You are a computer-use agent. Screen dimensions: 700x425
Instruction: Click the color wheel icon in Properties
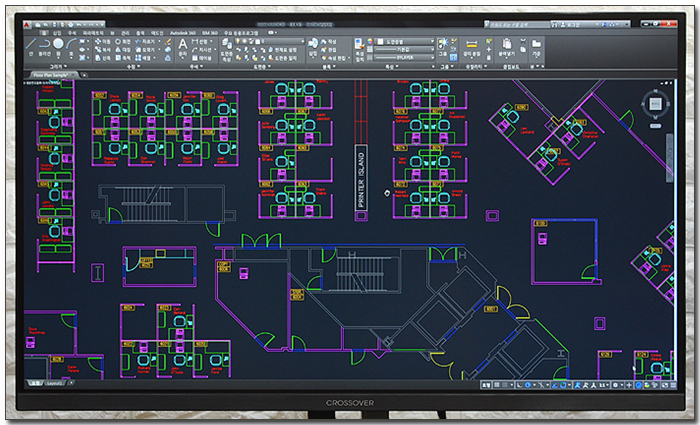(370, 41)
